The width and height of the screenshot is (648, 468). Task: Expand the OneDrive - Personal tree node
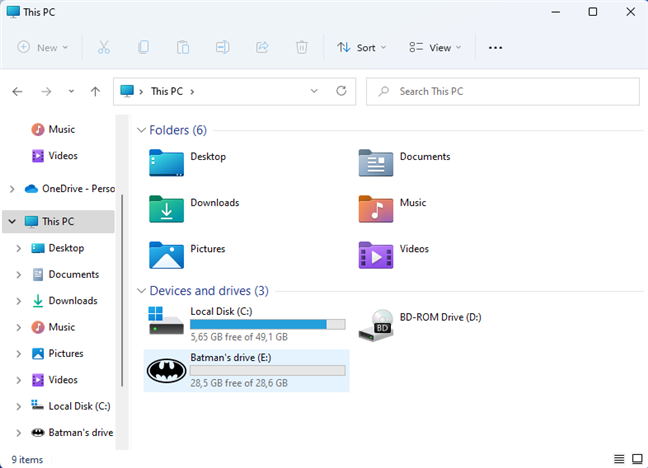(x=12, y=189)
